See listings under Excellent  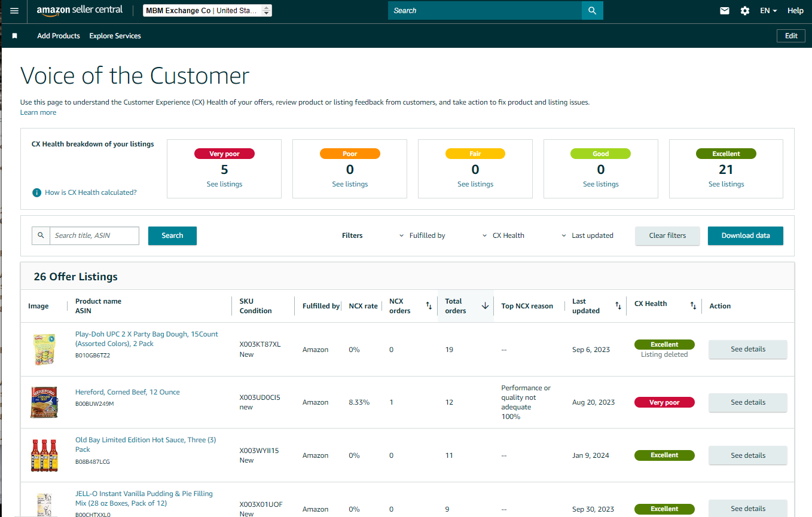tap(726, 184)
